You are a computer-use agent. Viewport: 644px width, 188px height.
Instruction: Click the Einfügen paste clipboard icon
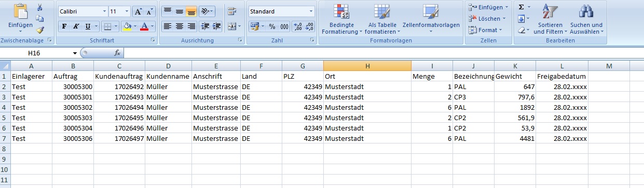(x=20, y=11)
